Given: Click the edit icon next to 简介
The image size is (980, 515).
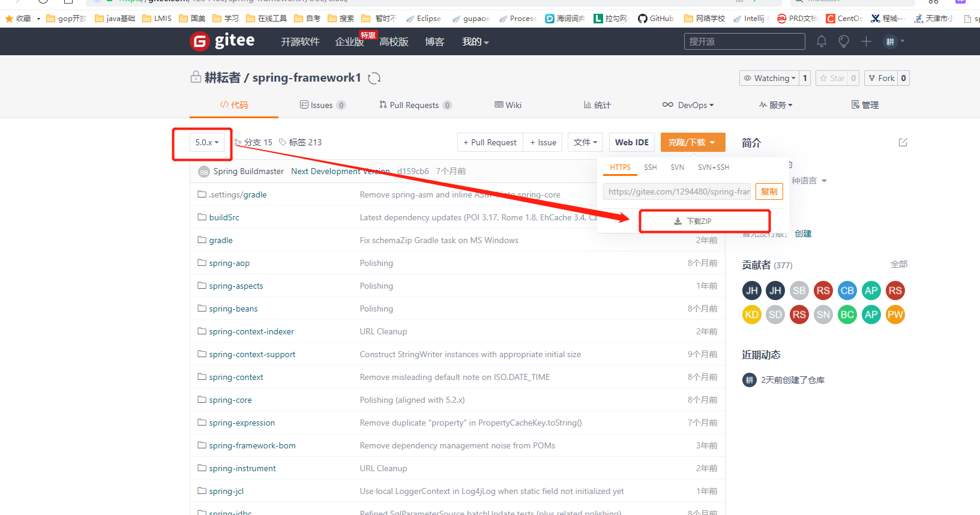Looking at the screenshot, I should (x=903, y=142).
